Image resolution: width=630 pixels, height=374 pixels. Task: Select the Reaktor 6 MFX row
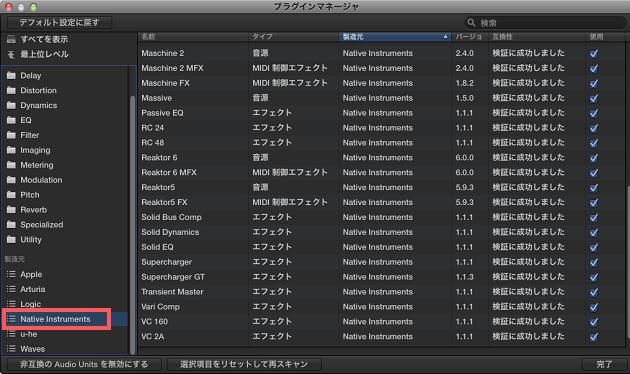click(380, 172)
